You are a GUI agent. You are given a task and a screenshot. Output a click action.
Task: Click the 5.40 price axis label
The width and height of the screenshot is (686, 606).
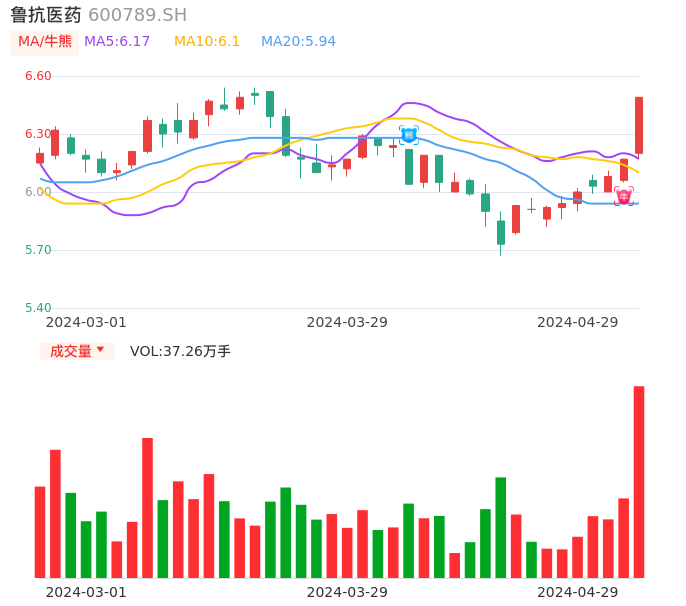(37, 308)
